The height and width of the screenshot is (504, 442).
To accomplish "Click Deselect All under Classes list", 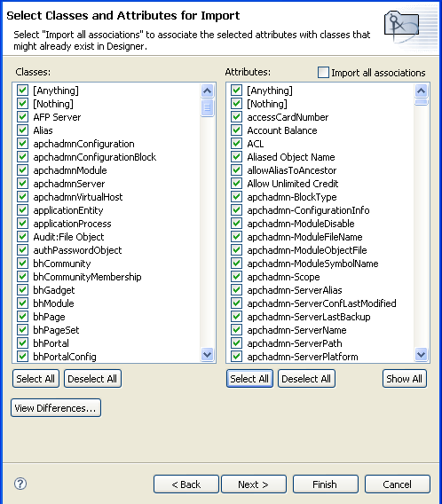I will coord(92,379).
